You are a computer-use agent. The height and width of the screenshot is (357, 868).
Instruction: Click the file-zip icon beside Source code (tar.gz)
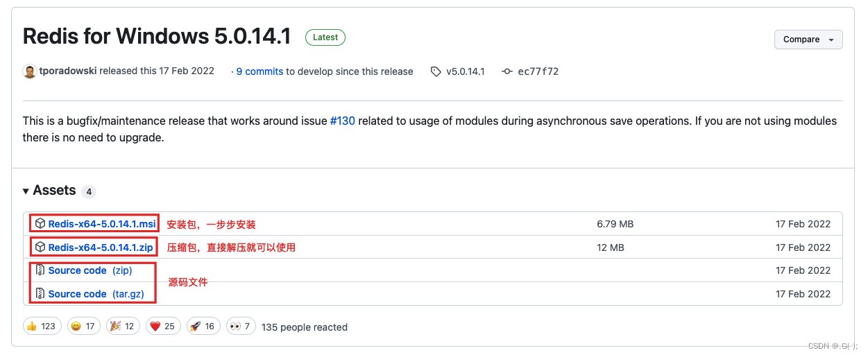pos(40,294)
